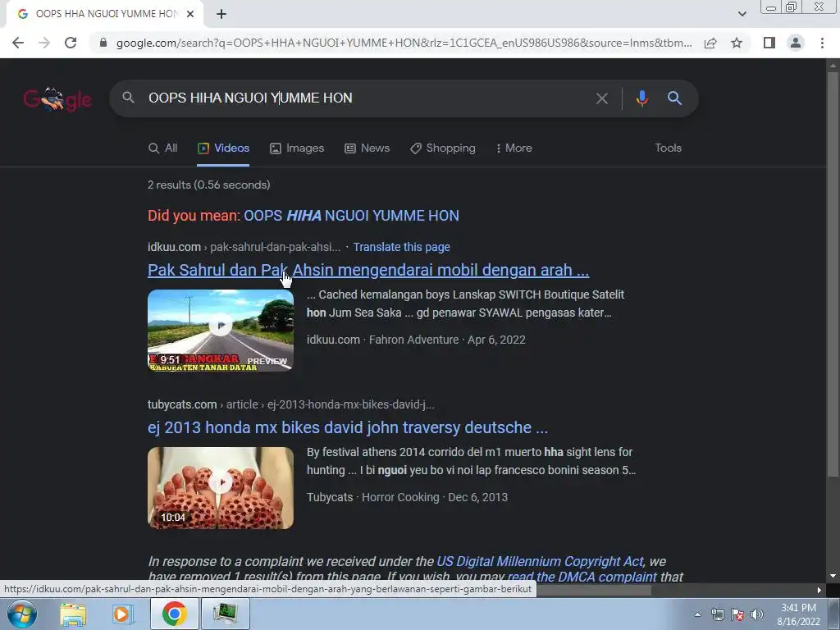The image size is (840, 630).
Task: Open the Chrome three-dot menu
Action: pyautogui.click(x=822, y=43)
